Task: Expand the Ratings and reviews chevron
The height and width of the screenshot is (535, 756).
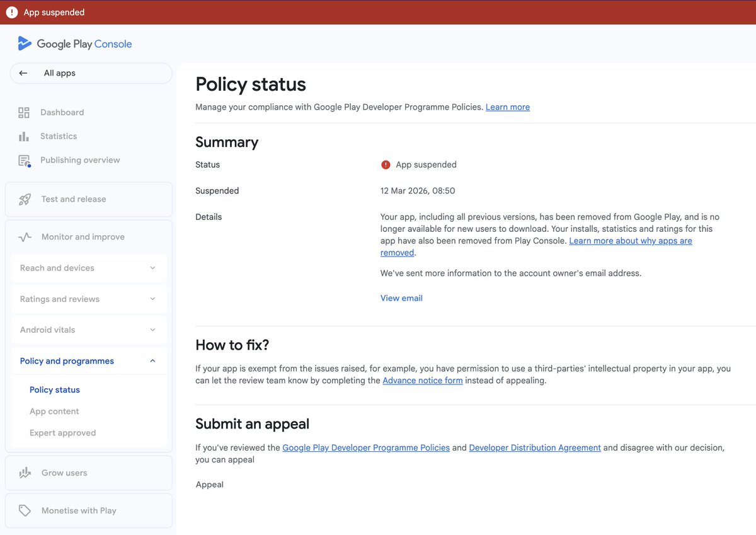Action: pyautogui.click(x=152, y=299)
